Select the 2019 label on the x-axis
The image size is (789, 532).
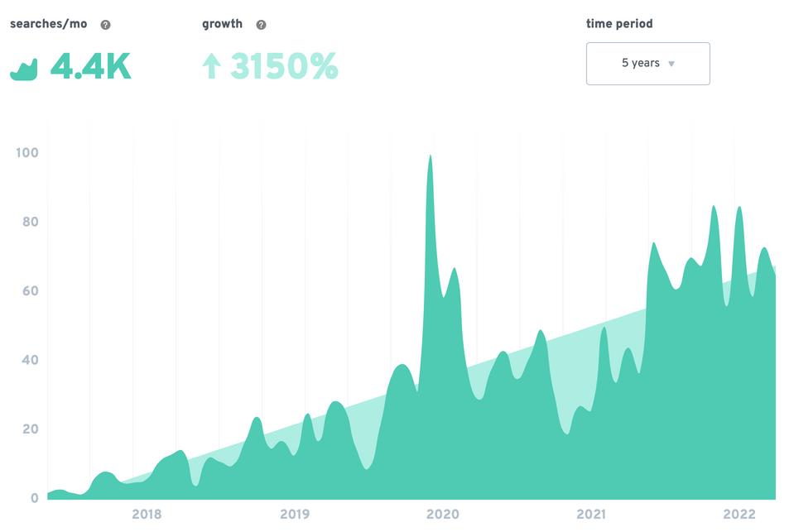pos(295,515)
